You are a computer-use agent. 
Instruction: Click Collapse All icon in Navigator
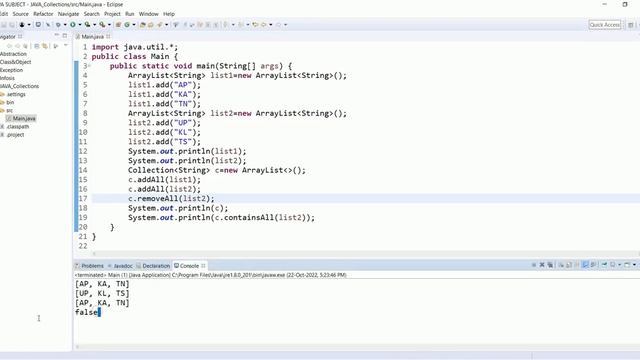[36, 46]
